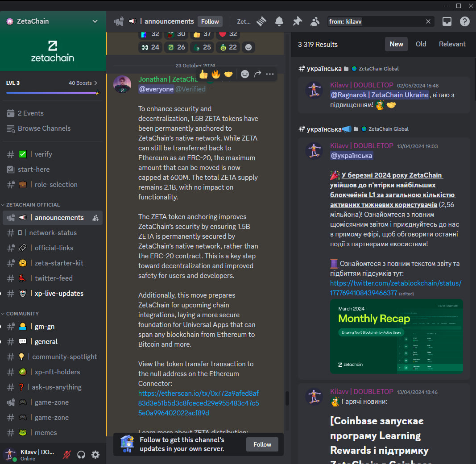Toggle microphone mute in user panel
476x464 pixels.
[x=67, y=455]
